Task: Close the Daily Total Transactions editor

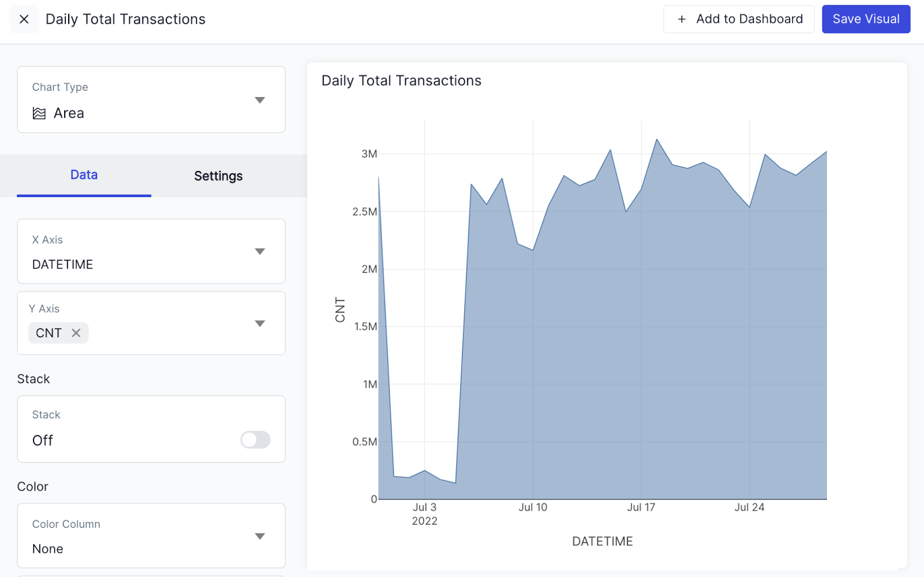Action: pyautogui.click(x=24, y=19)
